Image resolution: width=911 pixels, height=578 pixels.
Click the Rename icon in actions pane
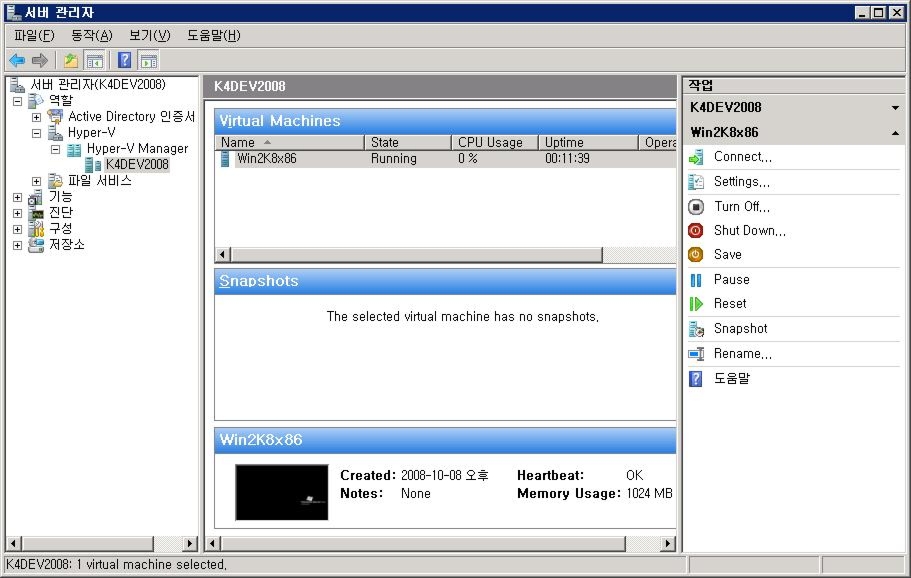pos(696,354)
